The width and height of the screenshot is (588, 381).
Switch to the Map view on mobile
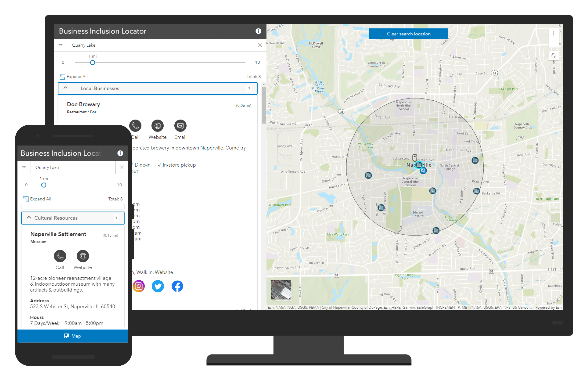tap(73, 336)
